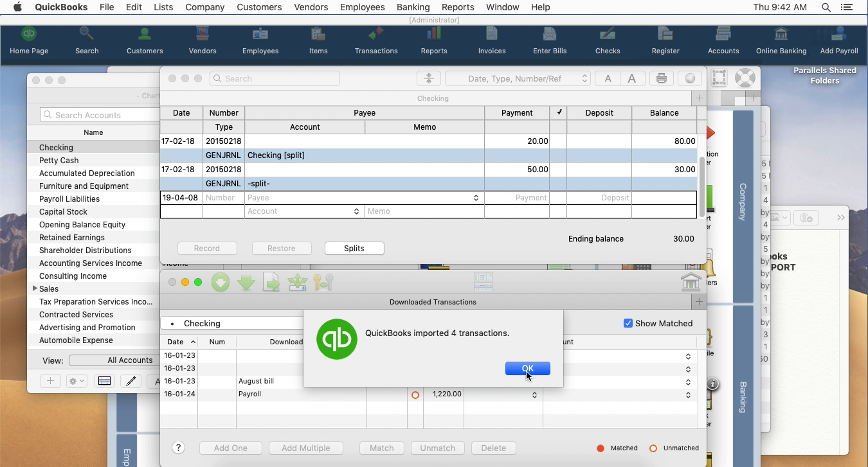Open the Search toolbar icon

pyautogui.click(x=87, y=40)
